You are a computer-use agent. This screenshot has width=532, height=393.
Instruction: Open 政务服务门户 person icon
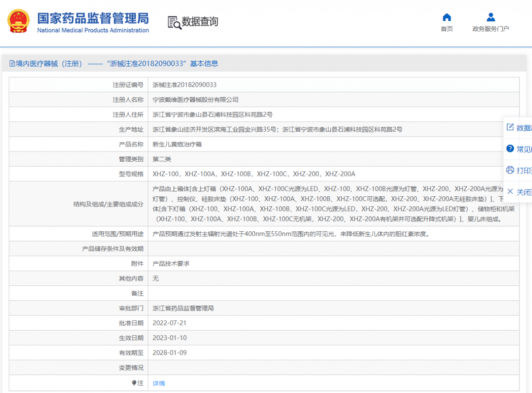pos(491,17)
